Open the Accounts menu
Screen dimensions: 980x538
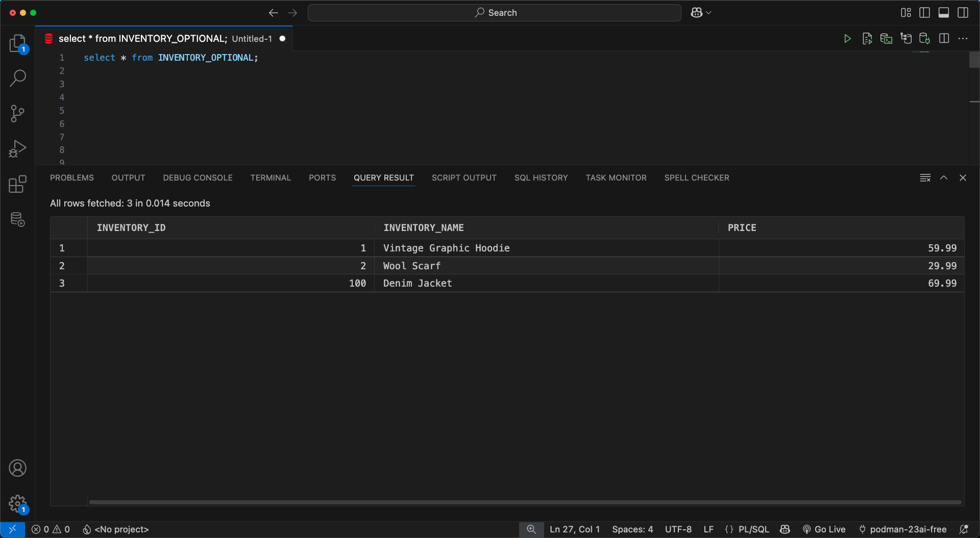[x=18, y=468]
